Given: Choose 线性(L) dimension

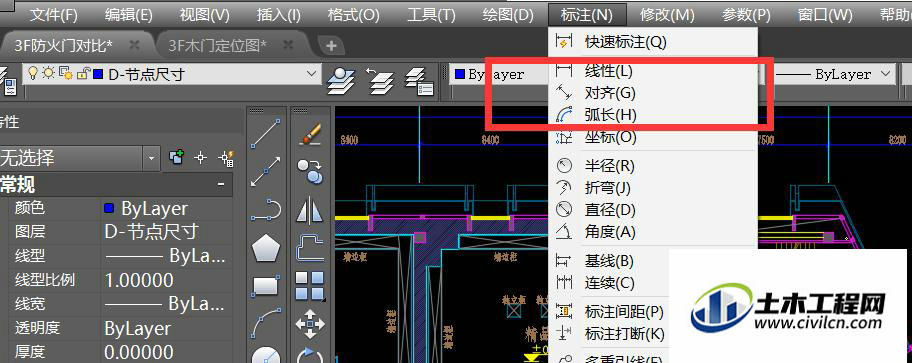Looking at the screenshot, I should pyautogui.click(x=653, y=71).
